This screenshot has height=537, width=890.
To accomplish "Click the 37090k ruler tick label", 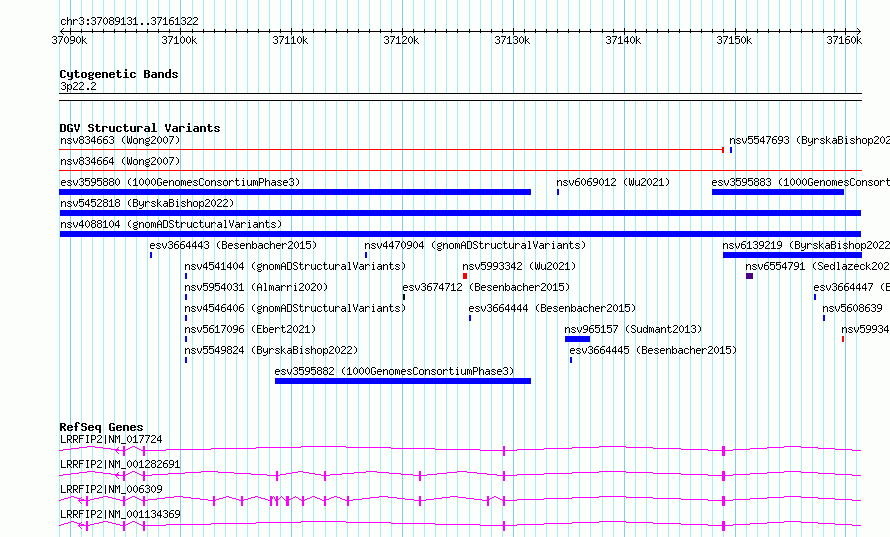I will coord(69,40).
